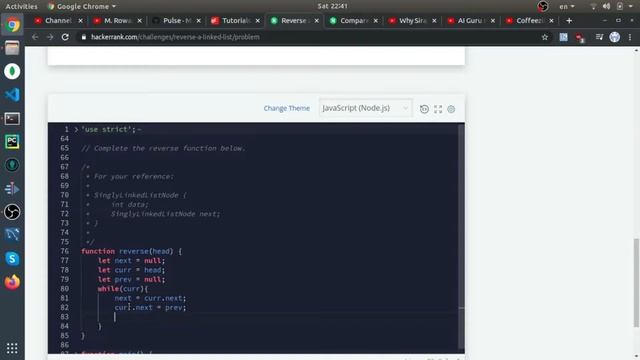The width and height of the screenshot is (640, 360).
Task: Enter fullscreen editor mode
Action: (x=438, y=109)
